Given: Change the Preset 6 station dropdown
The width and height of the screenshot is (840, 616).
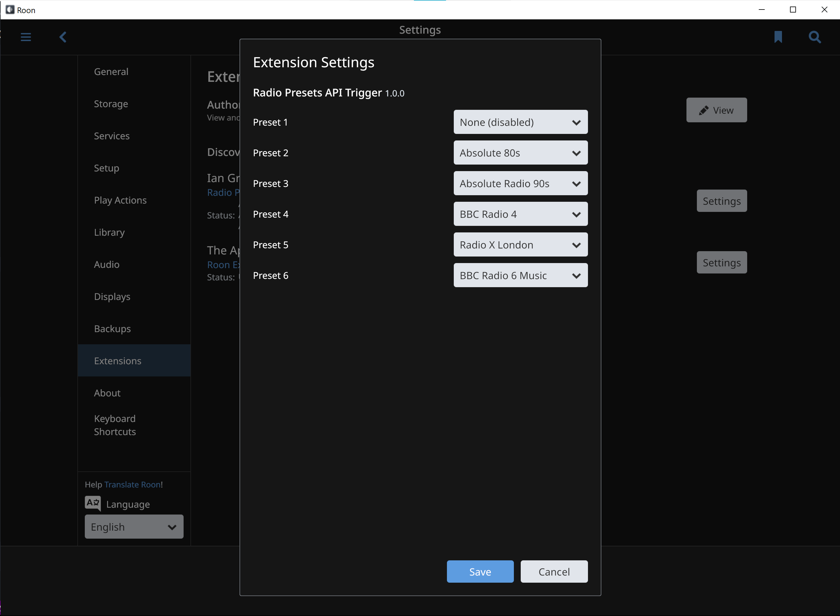Looking at the screenshot, I should (x=520, y=275).
